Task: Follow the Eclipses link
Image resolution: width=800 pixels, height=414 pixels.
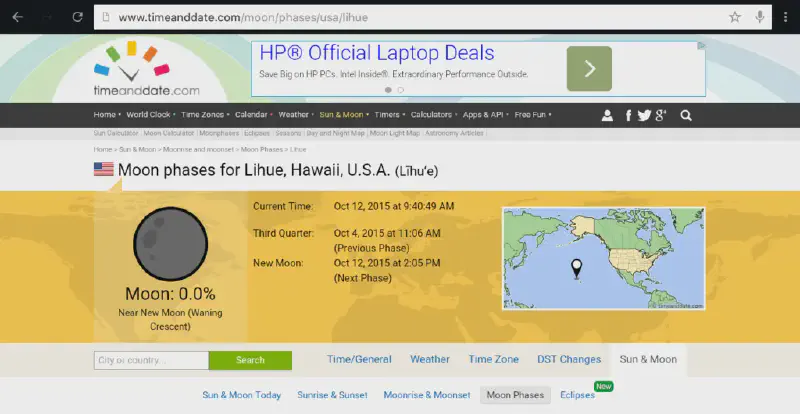Action: tap(578, 395)
